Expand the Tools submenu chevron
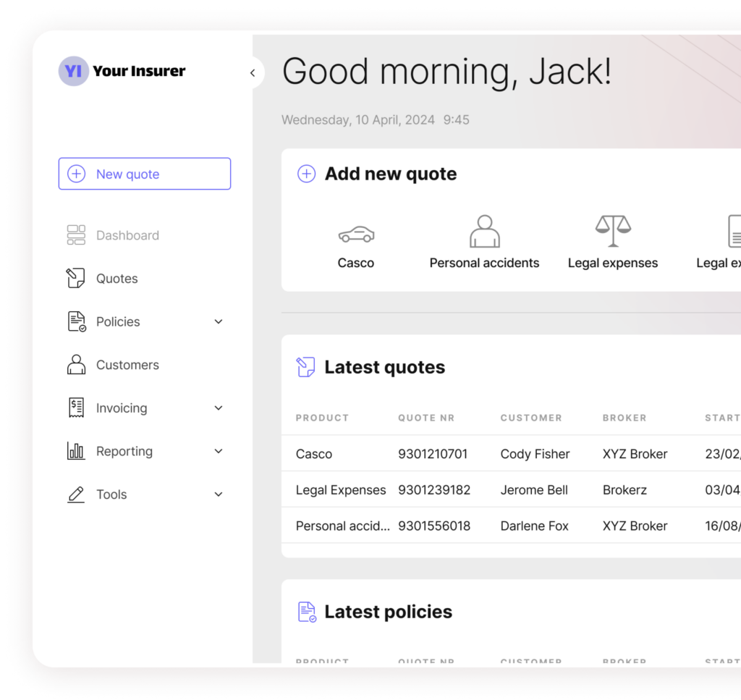The image size is (741, 700). 219,494
